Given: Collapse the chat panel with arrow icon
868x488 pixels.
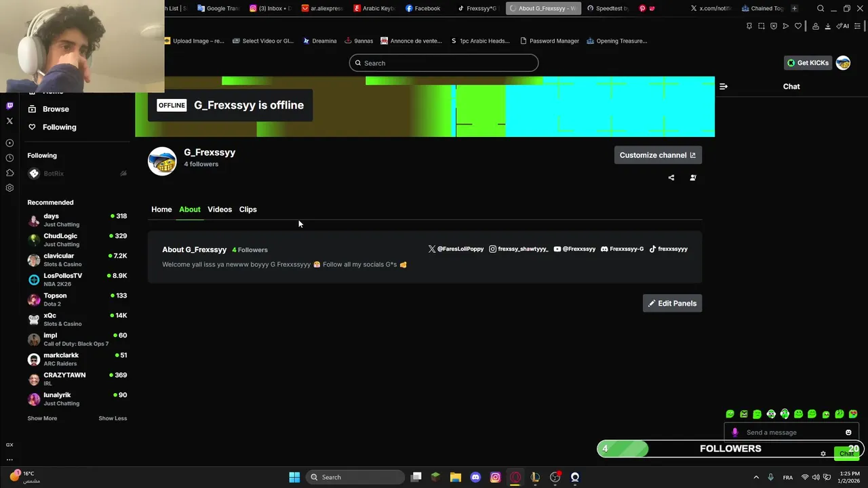Looking at the screenshot, I should (724, 86).
